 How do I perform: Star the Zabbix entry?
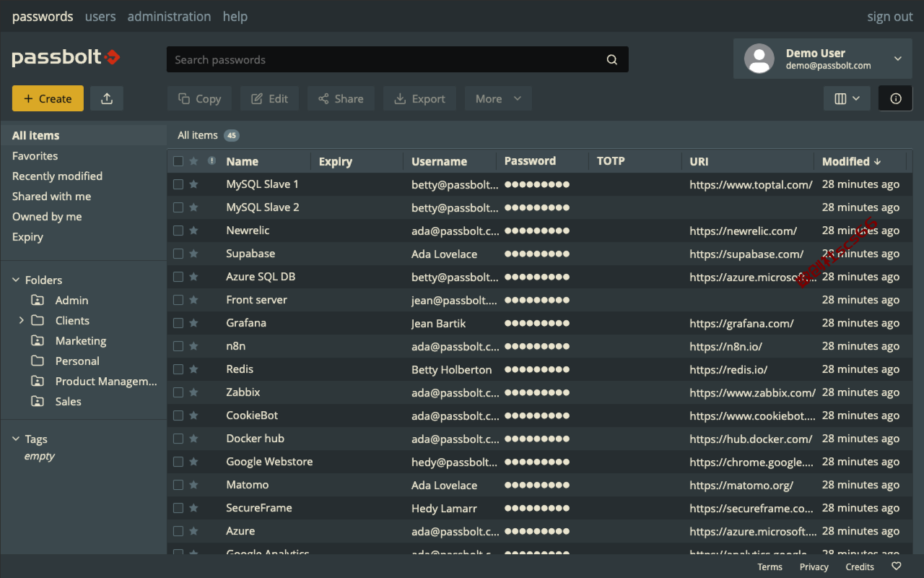[193, 392]
